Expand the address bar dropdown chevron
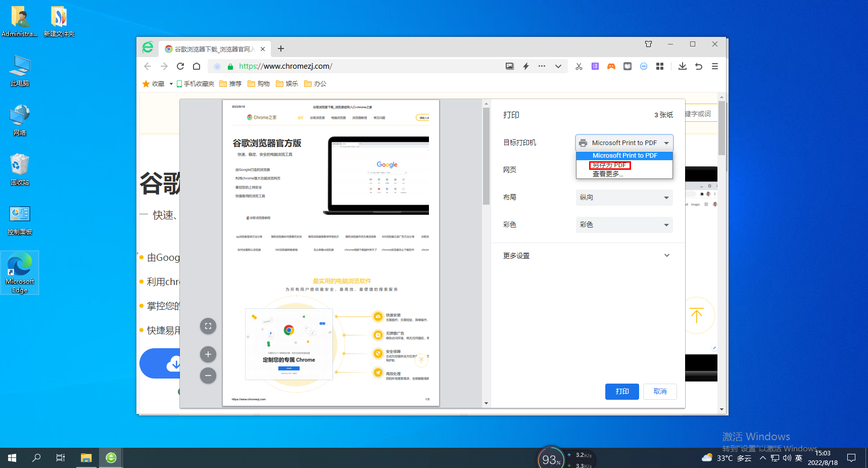Screen dimensions: 868x468 coord(558,66)
